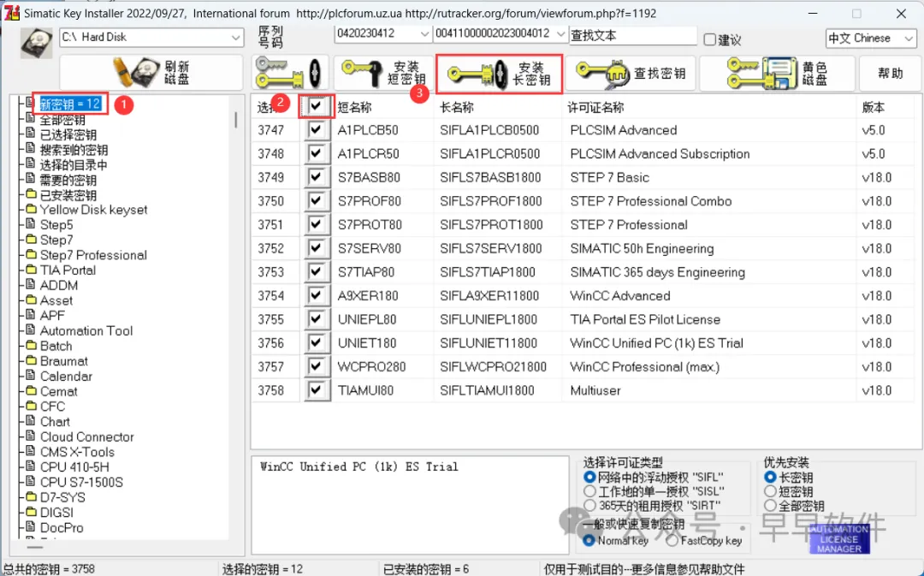
Task: Select the FastCopy key radio button
Action: coord(672,540)
